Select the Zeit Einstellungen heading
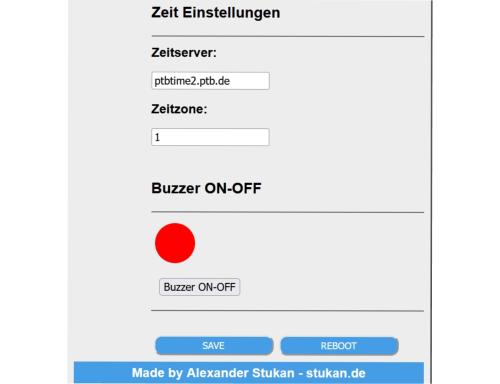The width and height of the screenshot is (500, 384). (216, 13)
